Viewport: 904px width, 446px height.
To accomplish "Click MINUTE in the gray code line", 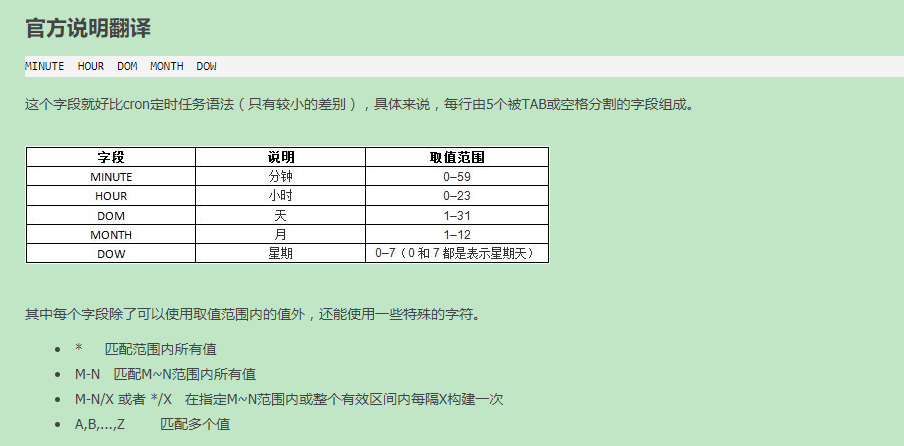I will (44, 66).
